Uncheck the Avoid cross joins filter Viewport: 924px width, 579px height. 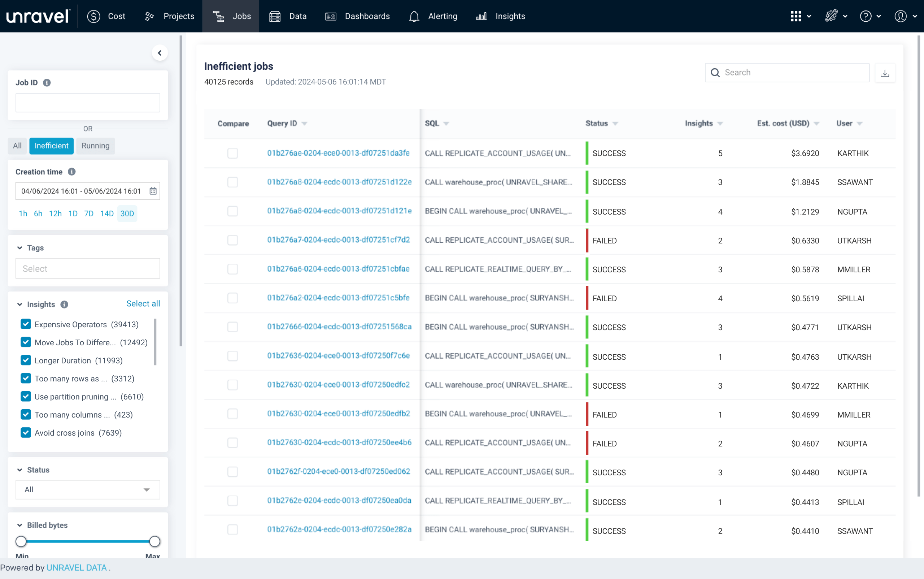pos(26,432)
